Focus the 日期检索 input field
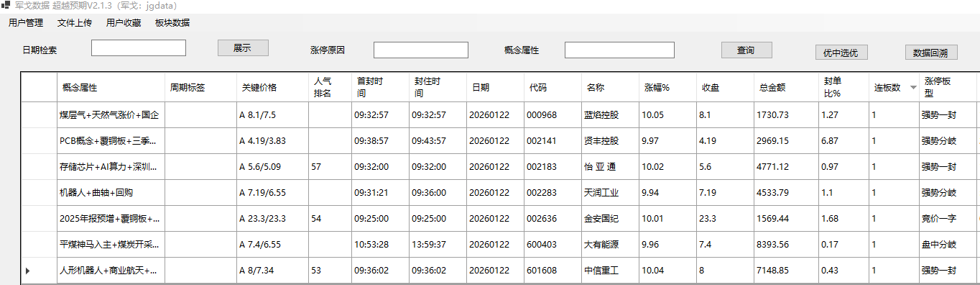The image size is (980, 285). (139, 48)
